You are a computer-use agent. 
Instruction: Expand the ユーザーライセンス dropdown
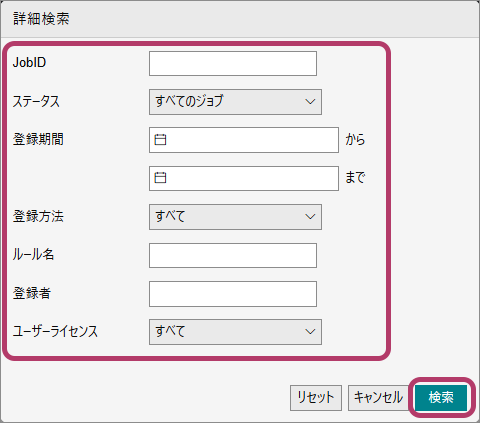pyautogui.click(x=235, y=332)
